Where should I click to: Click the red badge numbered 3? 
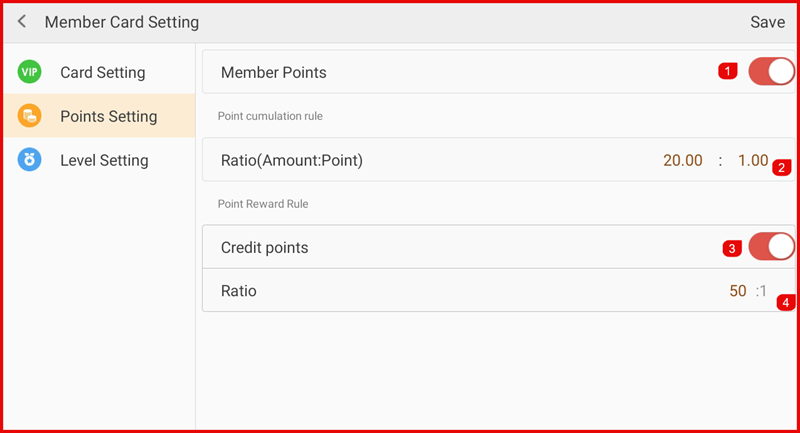click(x=732, y=248)
